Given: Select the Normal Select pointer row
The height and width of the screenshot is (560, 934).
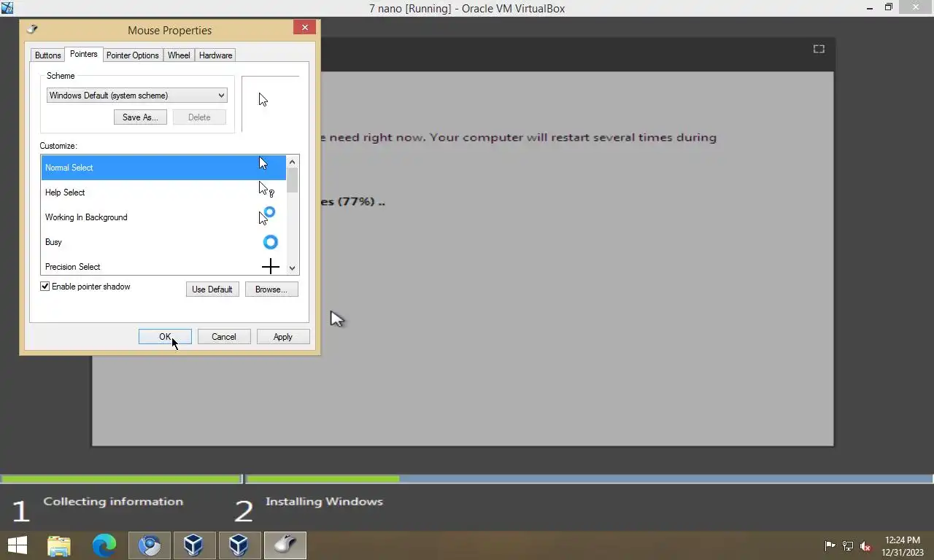Looking at the screenshot, I should pyautogui.click(x=163, y=168).
